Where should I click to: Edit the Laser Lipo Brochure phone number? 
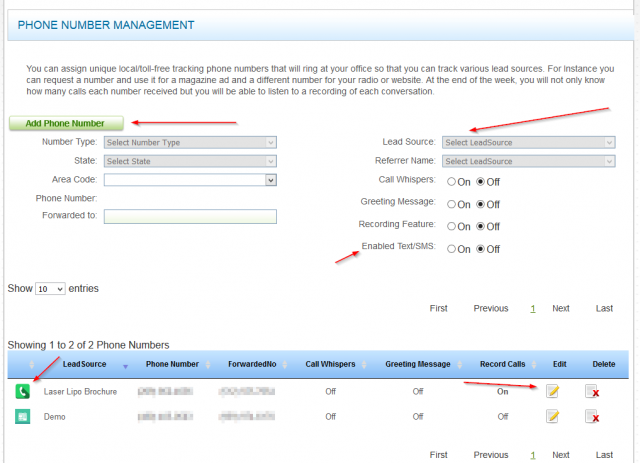[553, 391]
